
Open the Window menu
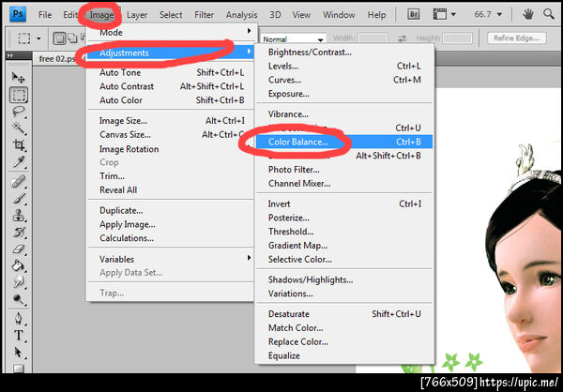(x=338, y=15)
